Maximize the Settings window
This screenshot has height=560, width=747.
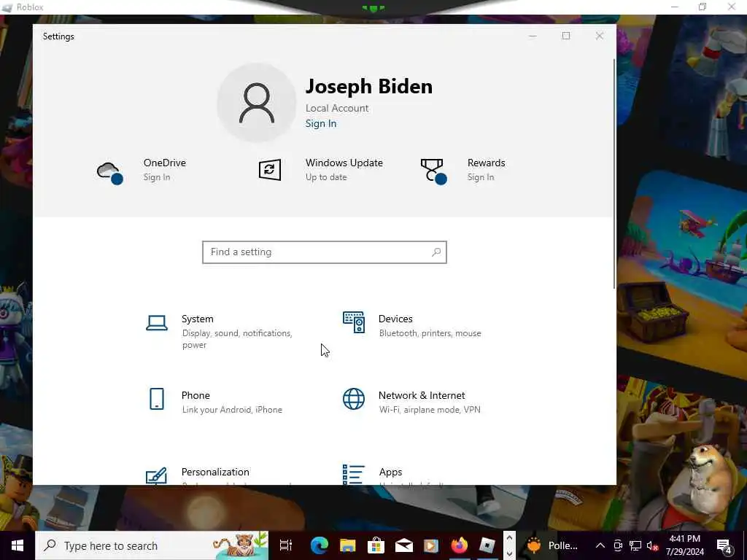tap(566, 36)
